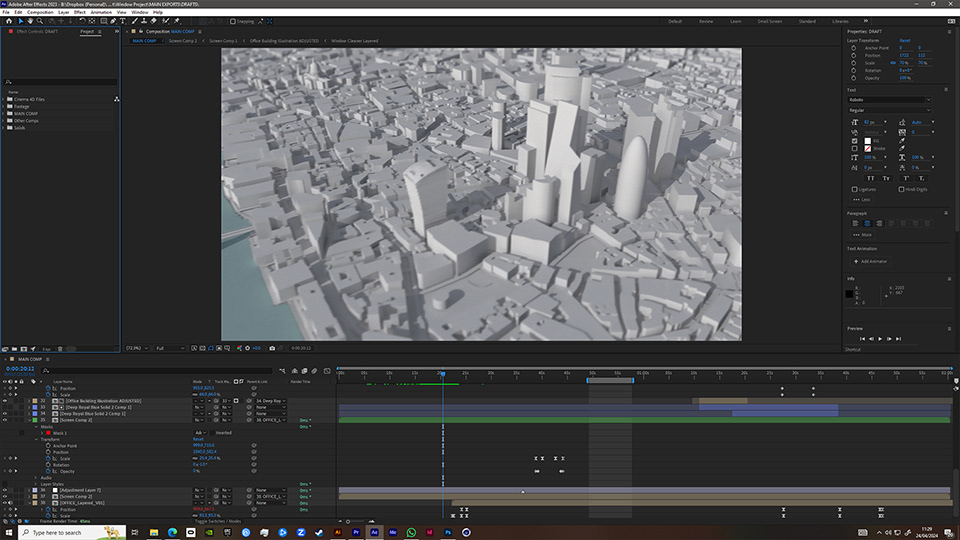The image size is (960, 540).
Task: Click the white Fill color swatch
Action: tap(868, 141)
